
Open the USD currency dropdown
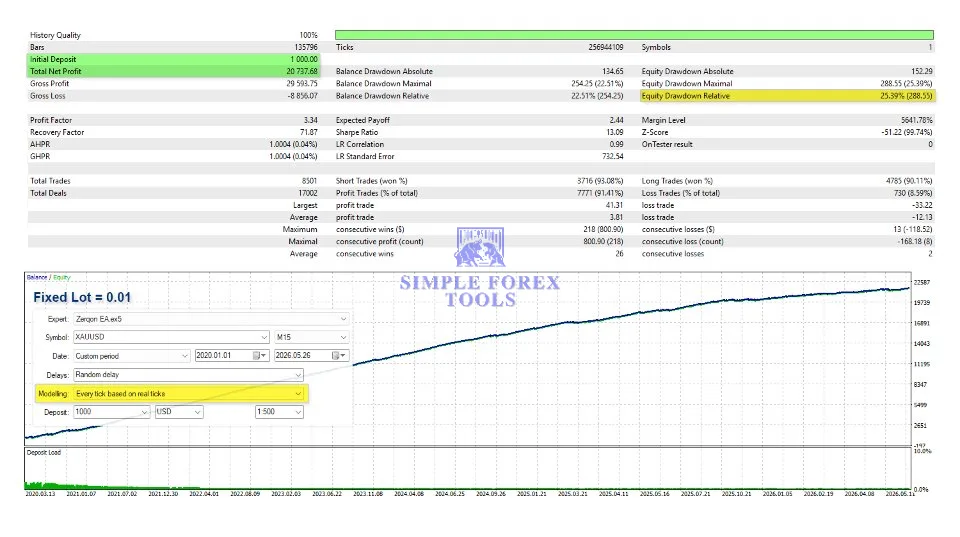point(179,412)
